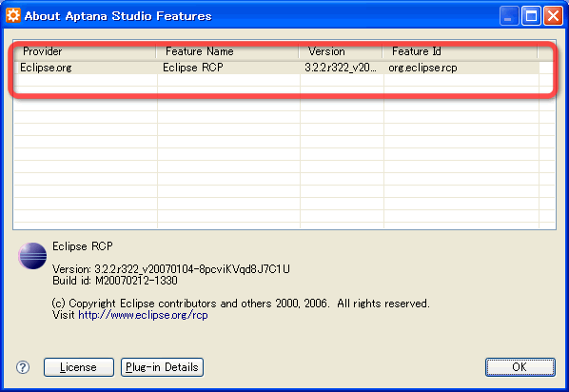569x392 pixels.
Task: Sort by the Feature Name column header
Action: tap(227, 51)
